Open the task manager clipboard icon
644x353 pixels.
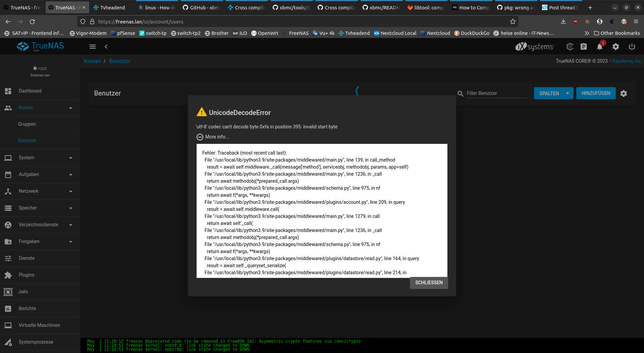click(x=584, y=47)
